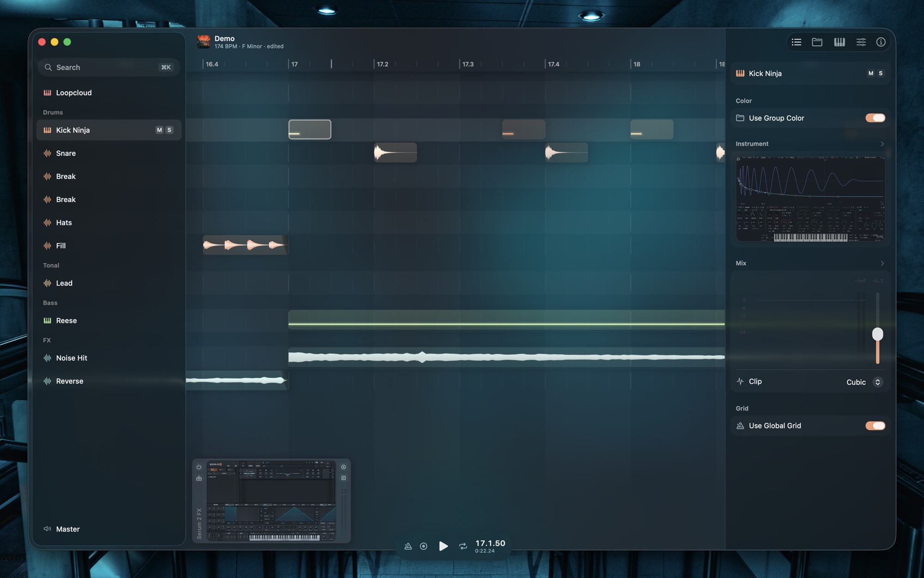Viewport: 924px width, 578px height.
Task: Solo Kick Ninja in the sidebar
Action: tap(169, 130)
